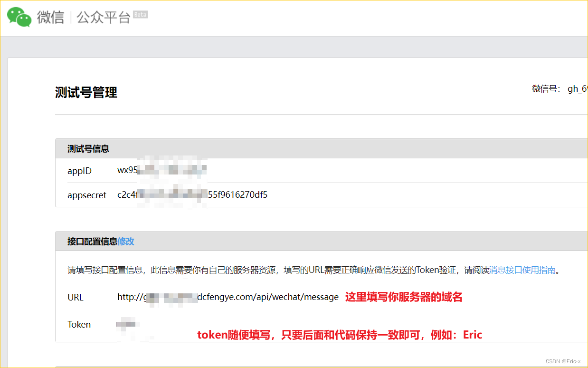Click the appsecret label

click(x=87, y=195)
